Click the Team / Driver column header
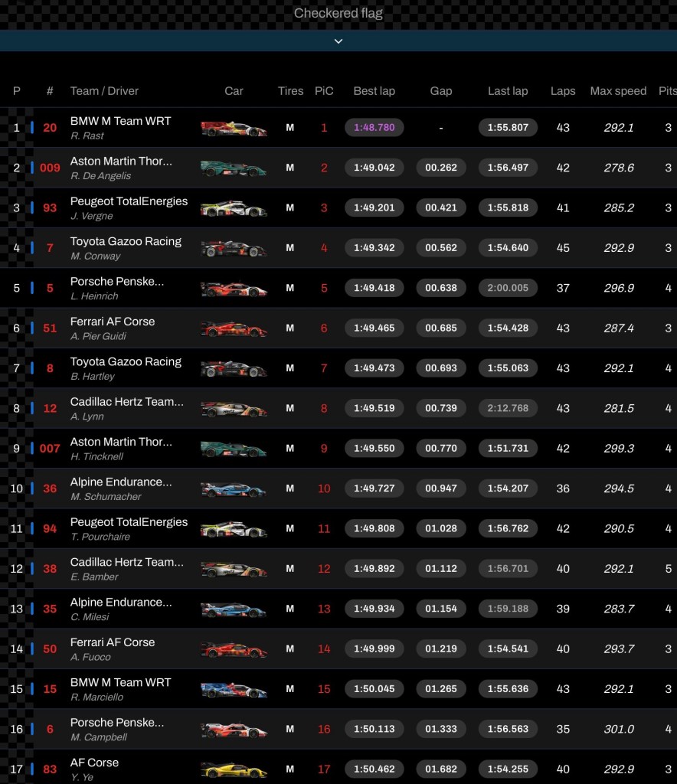 tap(104, 91)
